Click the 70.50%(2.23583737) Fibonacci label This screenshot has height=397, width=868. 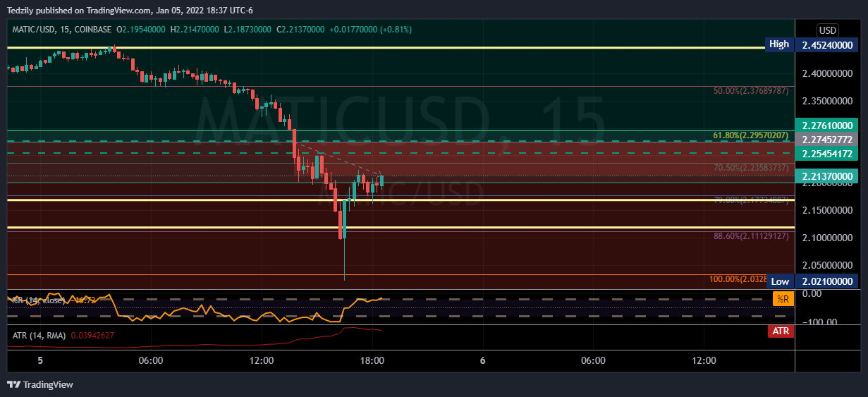point(751,168)
